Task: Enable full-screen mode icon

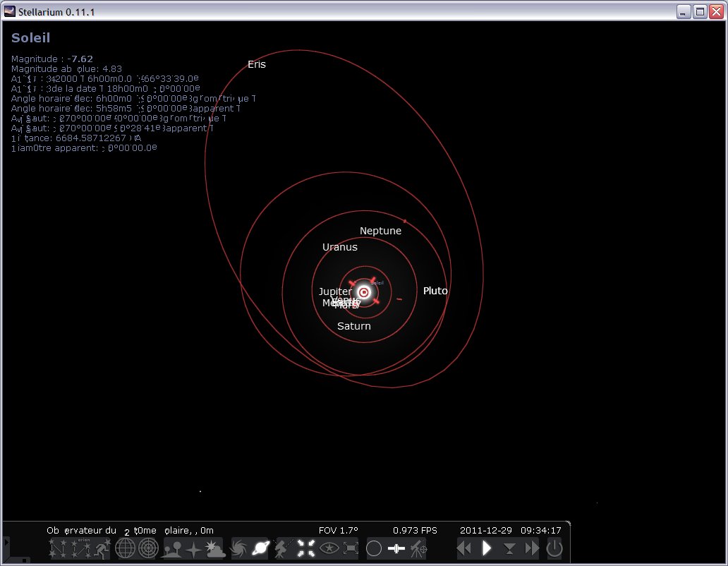Action: tap(351, 548)
